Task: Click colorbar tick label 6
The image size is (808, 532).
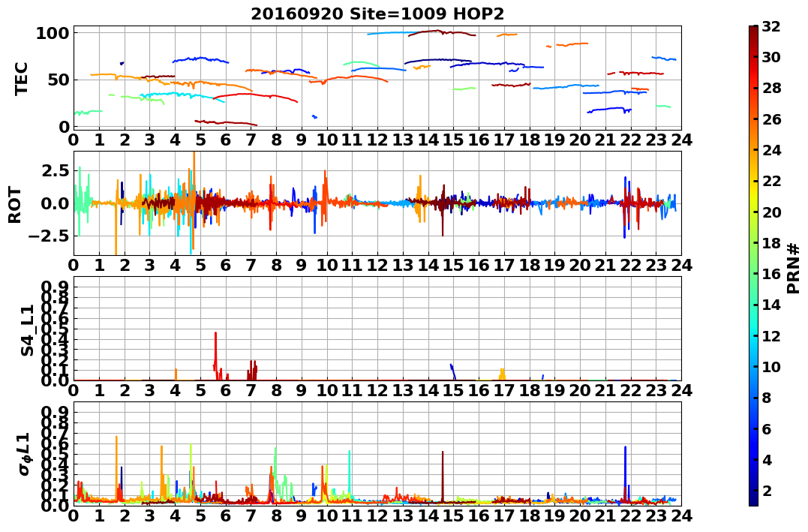Action: pyautogui.click(x=767, y=428)
